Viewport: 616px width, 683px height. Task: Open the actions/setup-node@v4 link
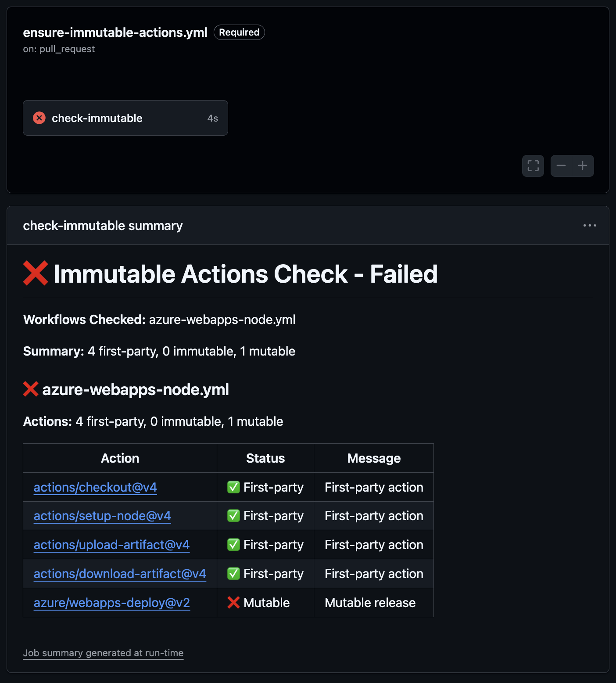(102, 516)
